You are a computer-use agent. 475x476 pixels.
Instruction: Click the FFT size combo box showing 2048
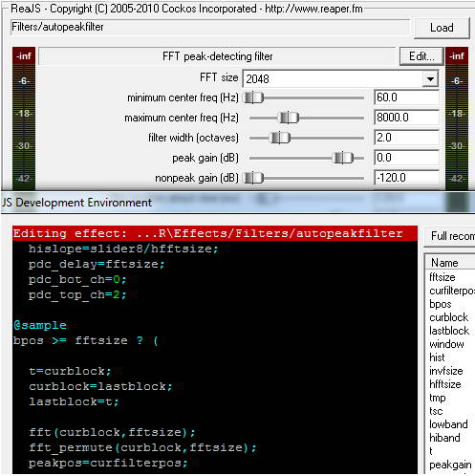[340, 79]
